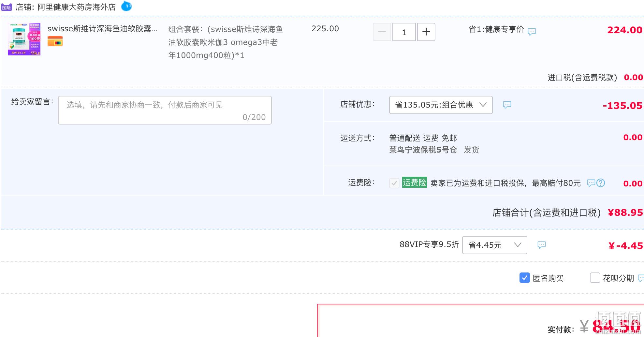This screenshot has width=644, height=337.
Task: Click the -135.05 discount amount
Action: pyautogui.click(x=622, y=106)
